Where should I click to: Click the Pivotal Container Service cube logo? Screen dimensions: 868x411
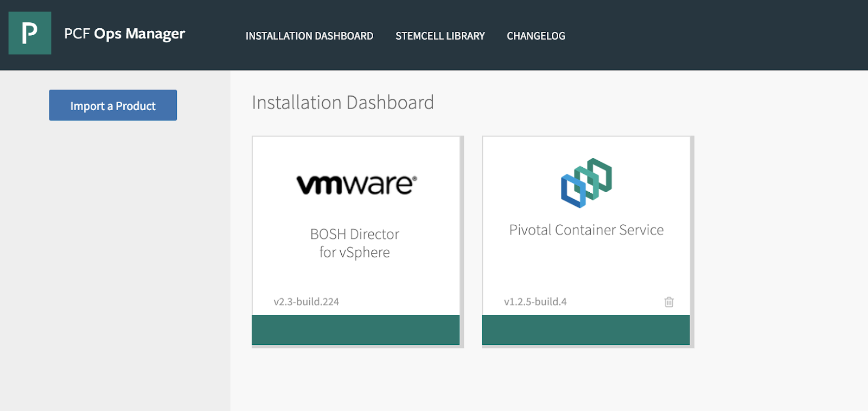pyautogui.click(x=586, y=183)
